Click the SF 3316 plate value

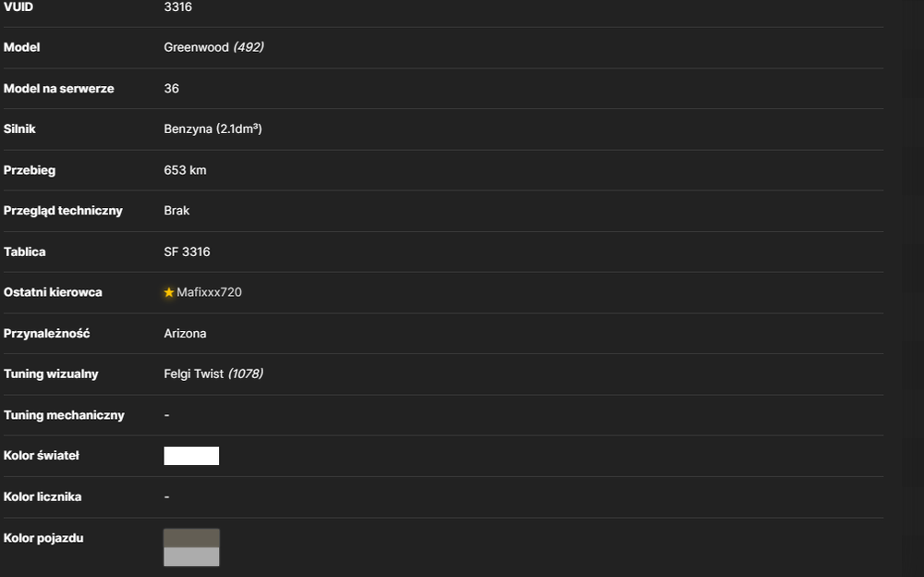(x=187, y=252)
